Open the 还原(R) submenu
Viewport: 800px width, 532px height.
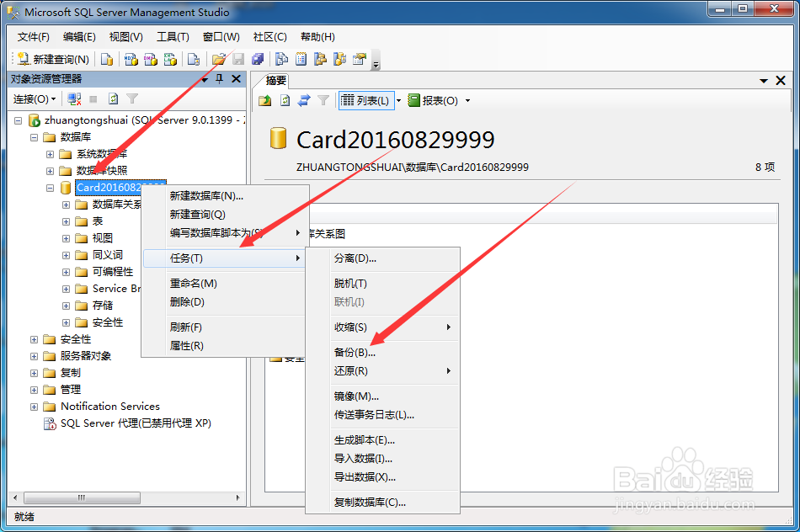click(x=382, y=371)
